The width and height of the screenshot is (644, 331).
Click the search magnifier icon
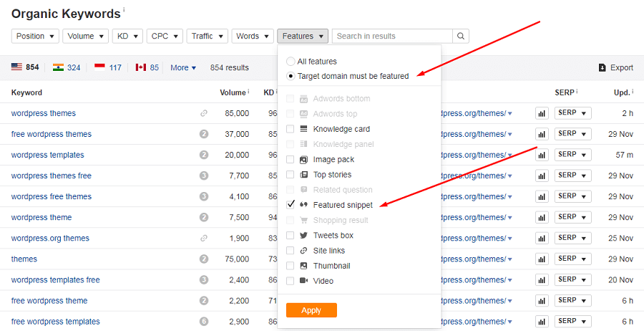tap(460, 37)
